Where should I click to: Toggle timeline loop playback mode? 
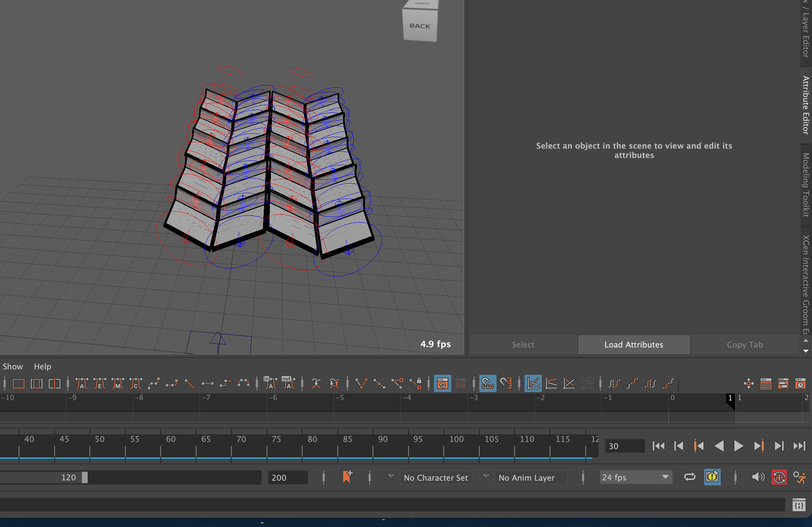coord(689,477)
